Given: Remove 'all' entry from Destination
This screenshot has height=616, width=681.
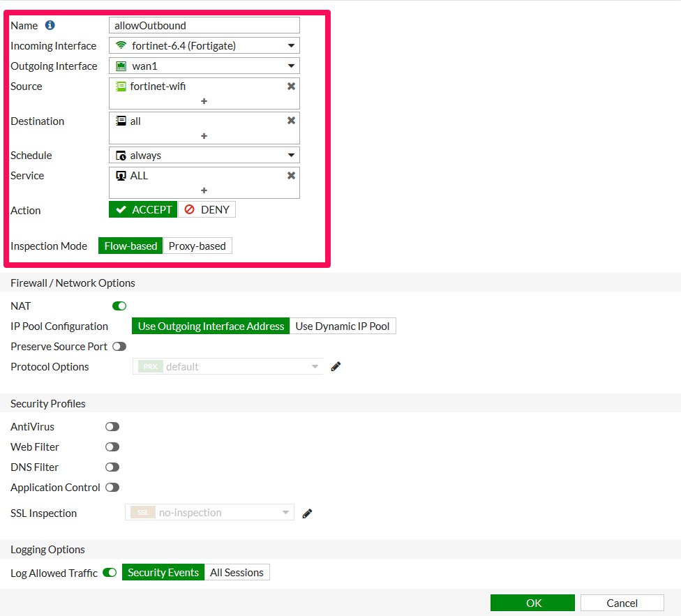Looking at the screenshot, I should tap(291, 121).
